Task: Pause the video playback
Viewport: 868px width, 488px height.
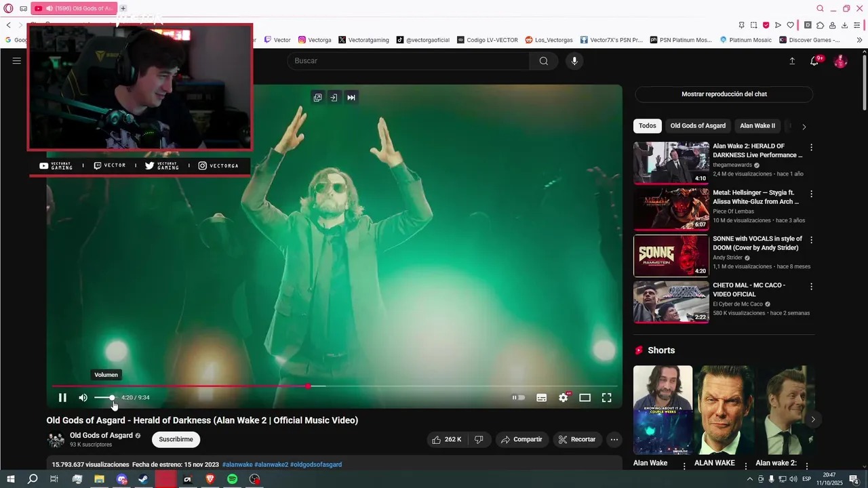Action: (62, 398)
